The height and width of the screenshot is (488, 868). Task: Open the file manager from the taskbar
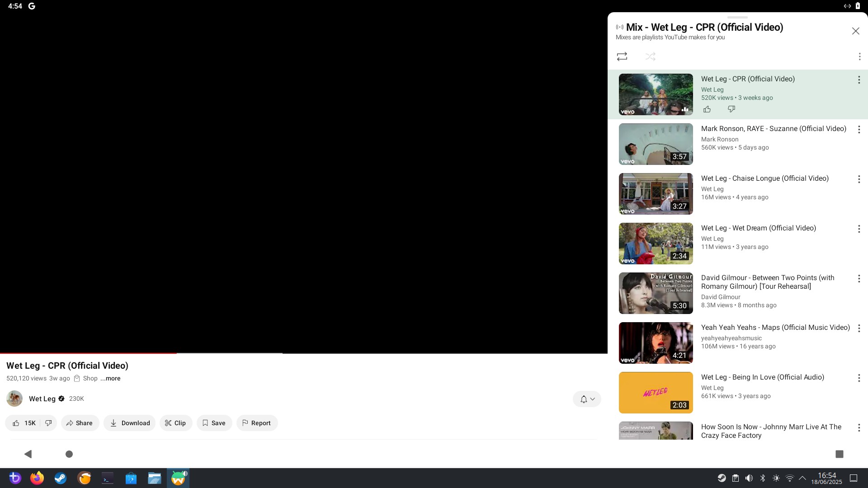(x=155, y=478)
